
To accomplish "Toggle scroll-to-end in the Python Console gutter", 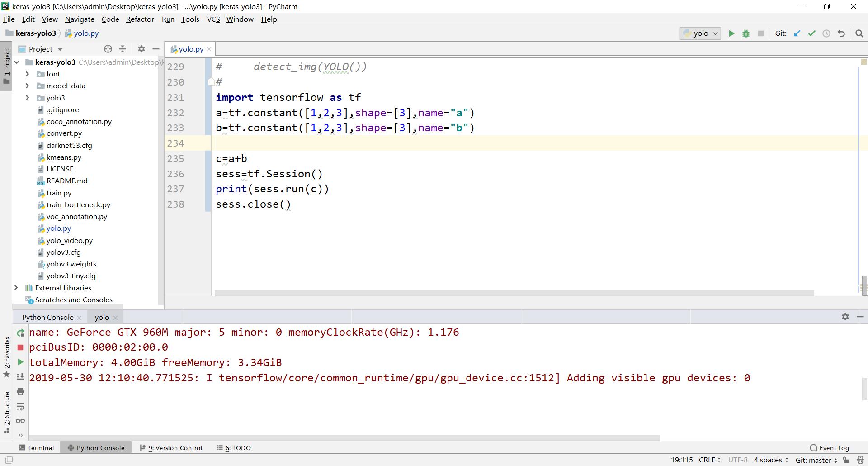I will (x=20, y=377).
